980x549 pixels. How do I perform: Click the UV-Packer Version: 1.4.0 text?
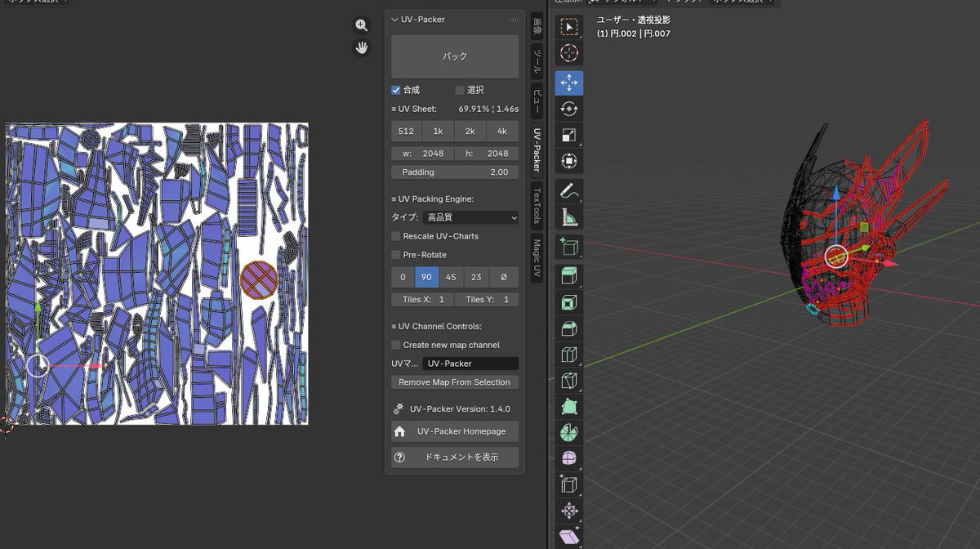[x=460, y=408]
